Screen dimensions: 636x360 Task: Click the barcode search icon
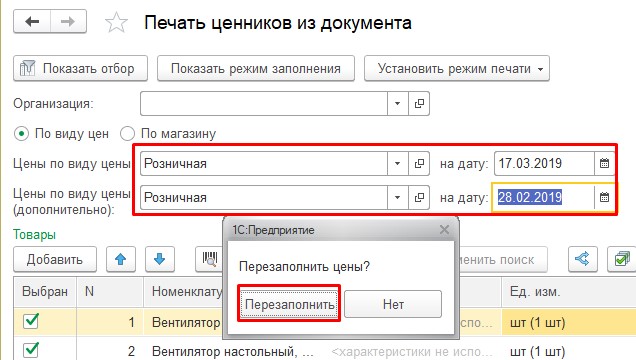tap(210, 259)
